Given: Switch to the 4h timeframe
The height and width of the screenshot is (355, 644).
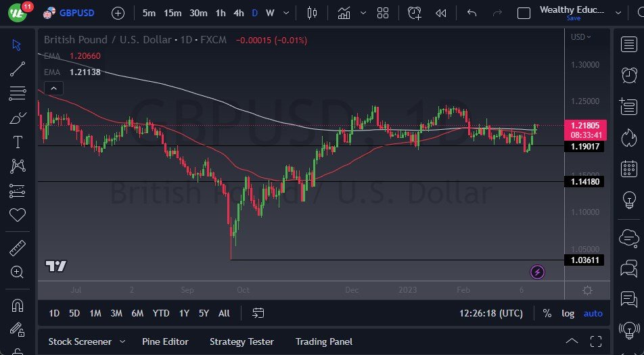Looking at the screenshot, I should click(238, 13).
